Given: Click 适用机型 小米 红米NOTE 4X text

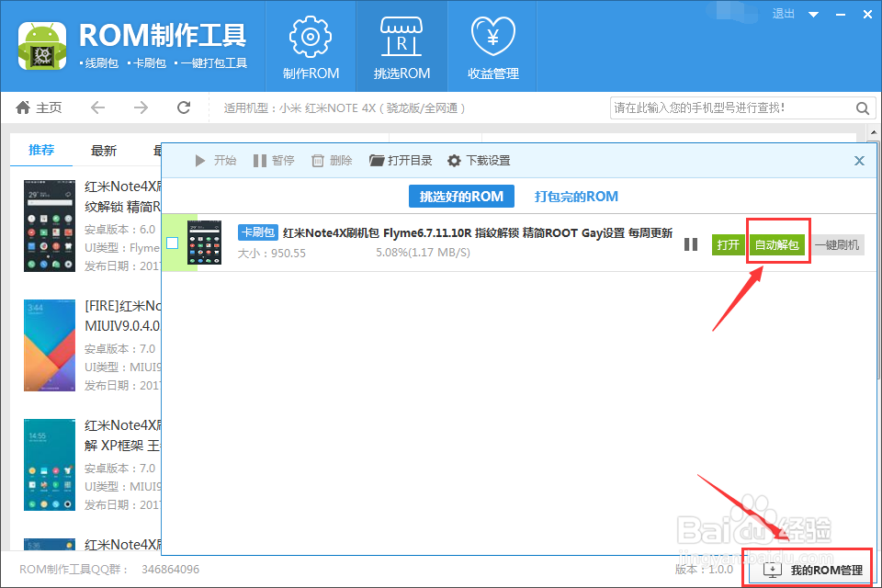Looking at the screenshot, I should [345, 108].
